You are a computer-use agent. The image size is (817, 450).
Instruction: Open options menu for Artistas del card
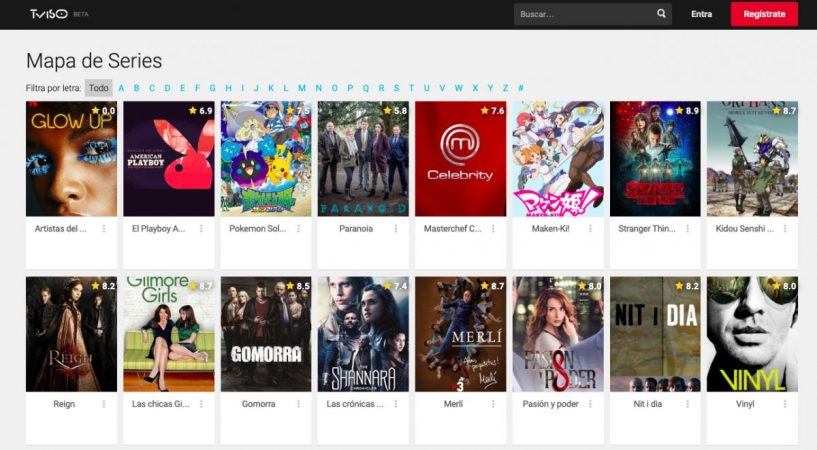point(104,229)
